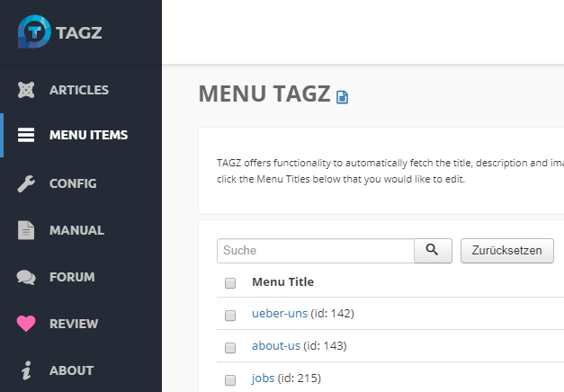Check the about-us row checkbox
The width and height of the screenshot is (564, 392).
[x=230, y=347]
